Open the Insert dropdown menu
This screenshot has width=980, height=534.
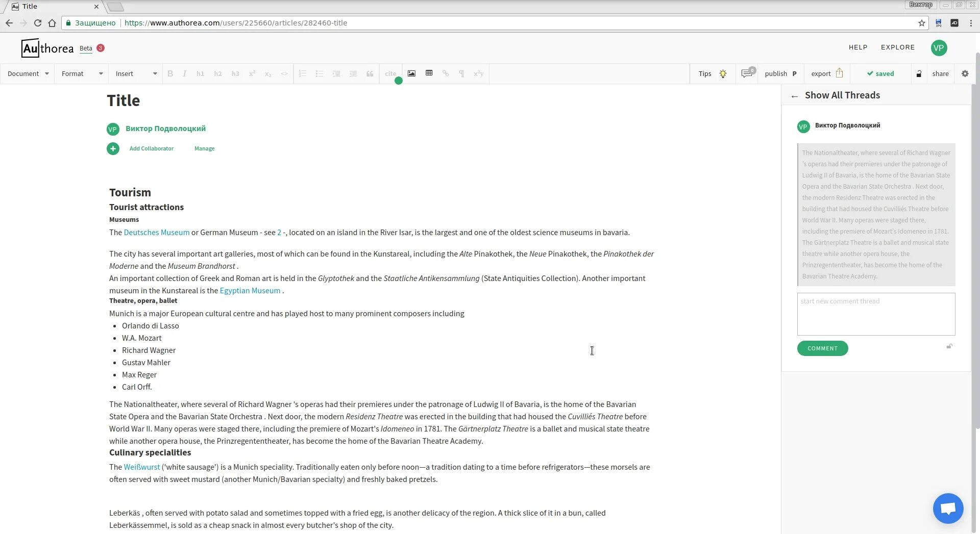point(136,73)
